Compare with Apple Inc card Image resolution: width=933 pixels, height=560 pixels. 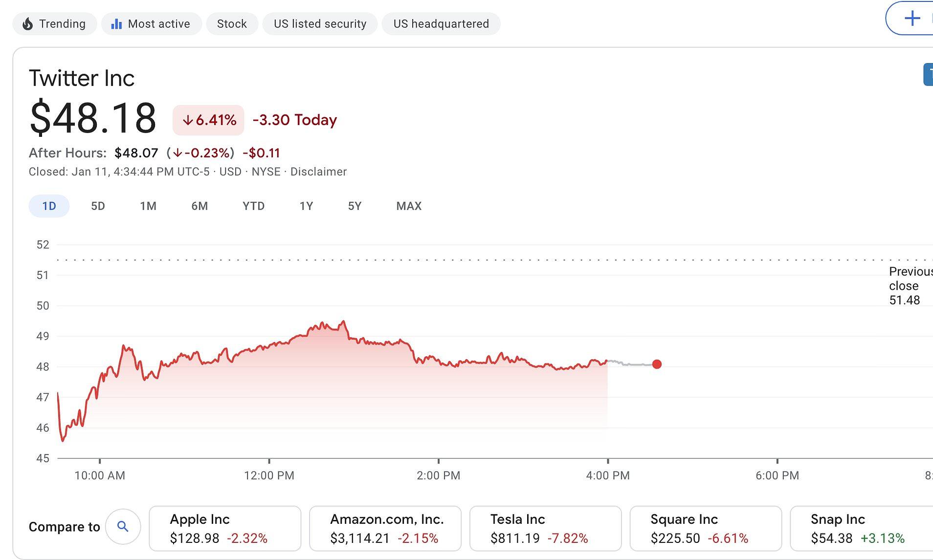225,528
